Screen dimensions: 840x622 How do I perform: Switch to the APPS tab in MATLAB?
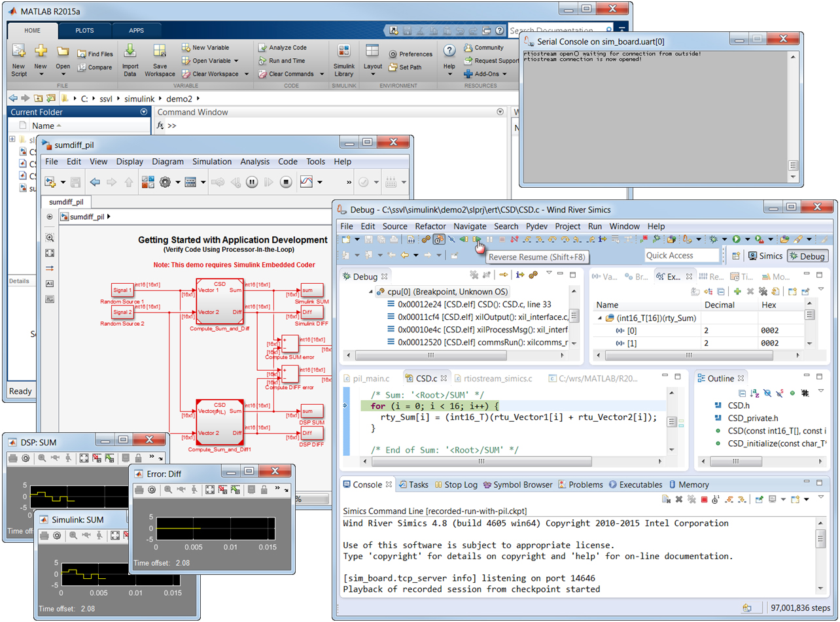(x=137, y=30)
